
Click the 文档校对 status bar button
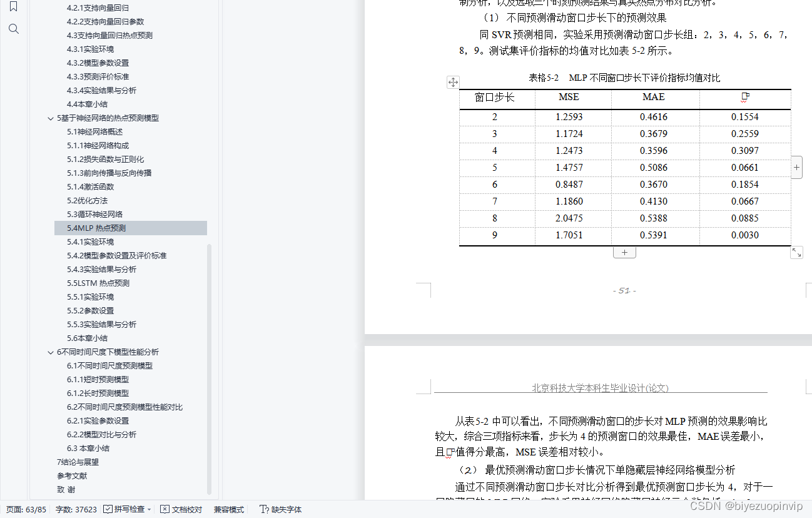tap(181, 509)
